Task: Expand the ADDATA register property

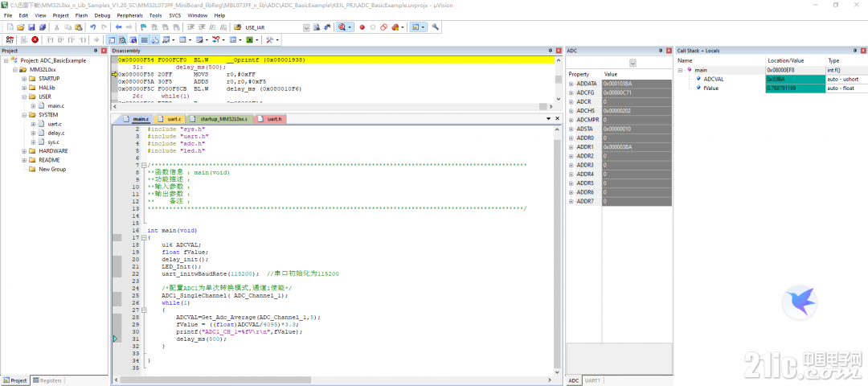Action: pyautogui.click(x=571, y=84)
